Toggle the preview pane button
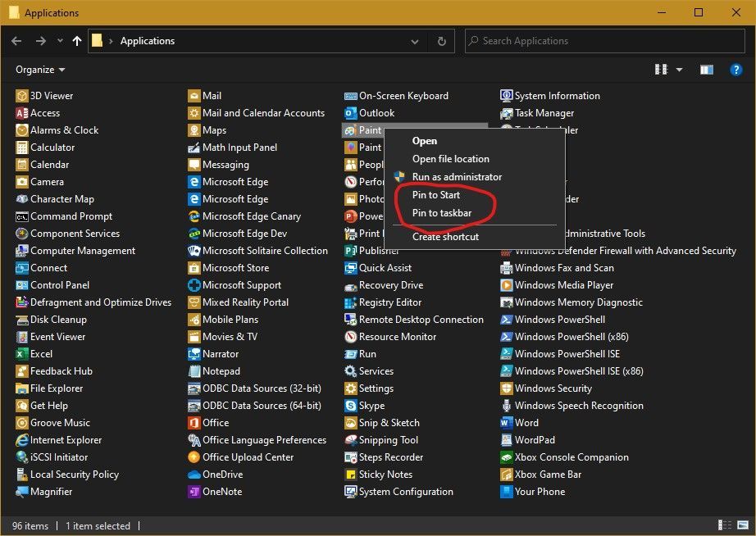 [707, 70]
